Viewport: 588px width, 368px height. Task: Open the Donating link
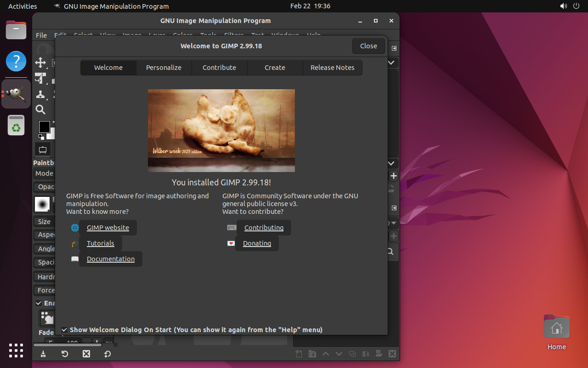258,243
